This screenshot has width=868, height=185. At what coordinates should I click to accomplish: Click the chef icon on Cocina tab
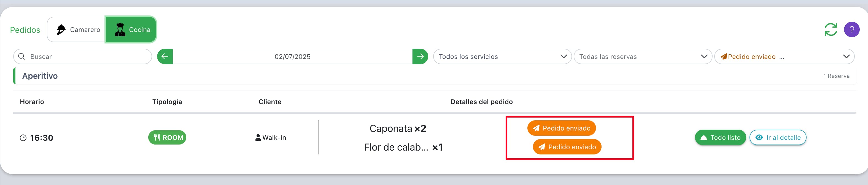click(x=120, y=29)
